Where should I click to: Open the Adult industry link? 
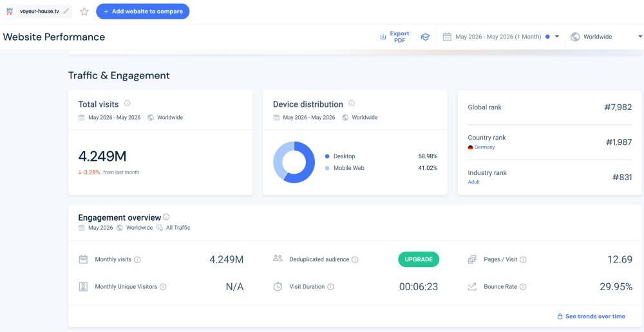473,182
